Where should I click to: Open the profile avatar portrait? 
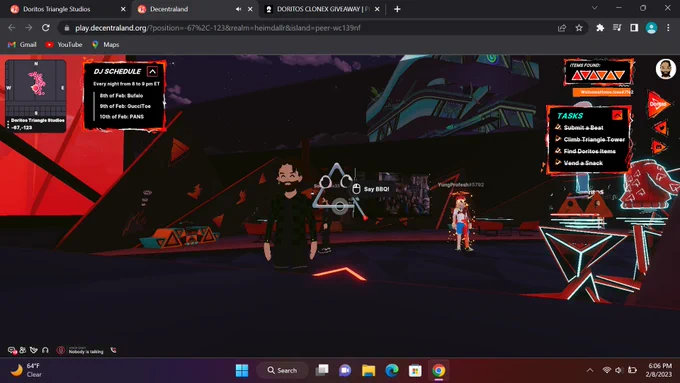click(x=666, y=69)
